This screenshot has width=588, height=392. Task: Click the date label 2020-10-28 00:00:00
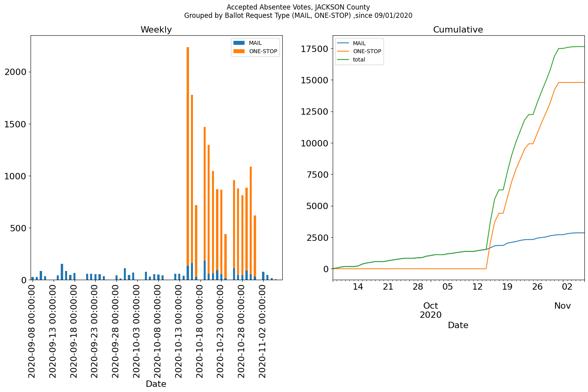coord(243,331)
